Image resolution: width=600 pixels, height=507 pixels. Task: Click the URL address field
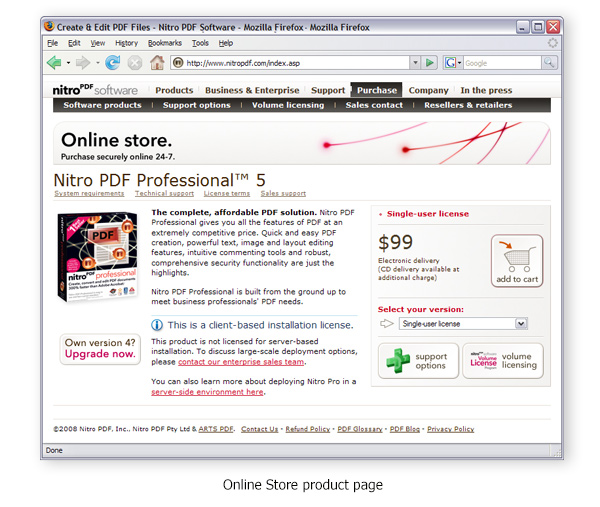click(290, 63)
